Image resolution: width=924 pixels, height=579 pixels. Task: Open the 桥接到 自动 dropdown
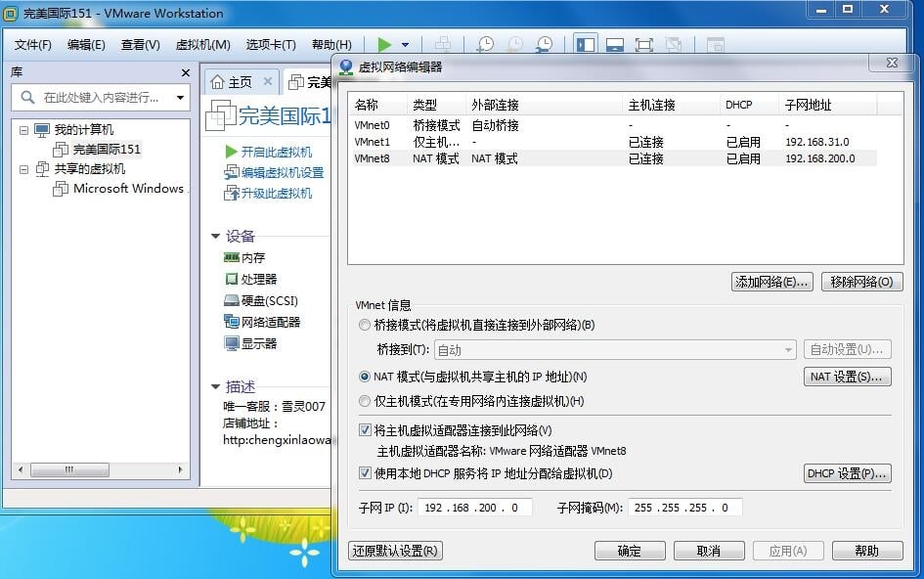615,350
